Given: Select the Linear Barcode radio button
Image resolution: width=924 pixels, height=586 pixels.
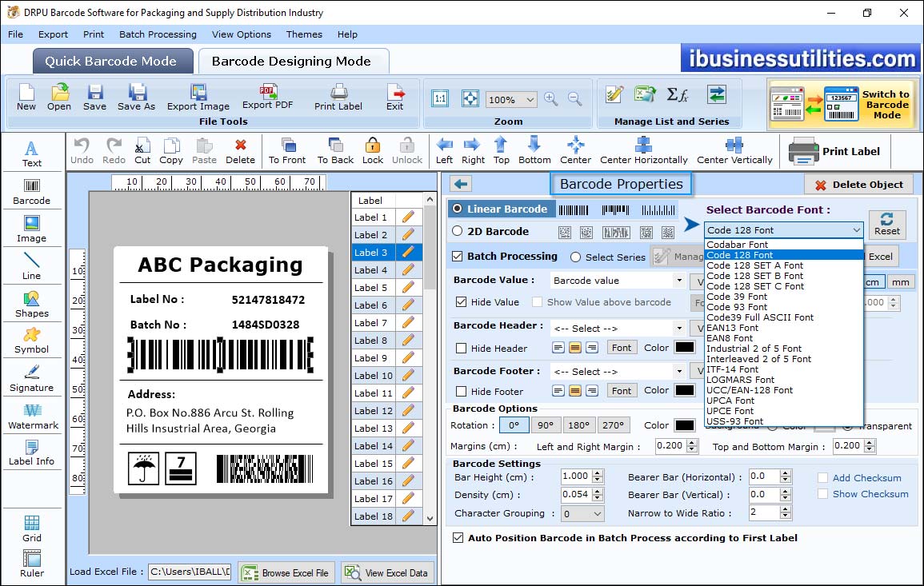Looking at the screenshot, I should pyautogui.click(x=458, y=209).
